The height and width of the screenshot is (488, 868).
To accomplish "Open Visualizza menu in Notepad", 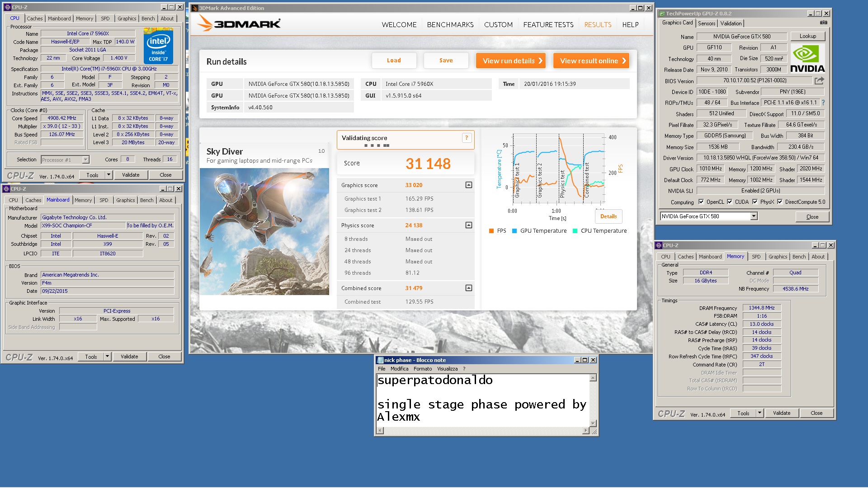I will coord(447,369).
